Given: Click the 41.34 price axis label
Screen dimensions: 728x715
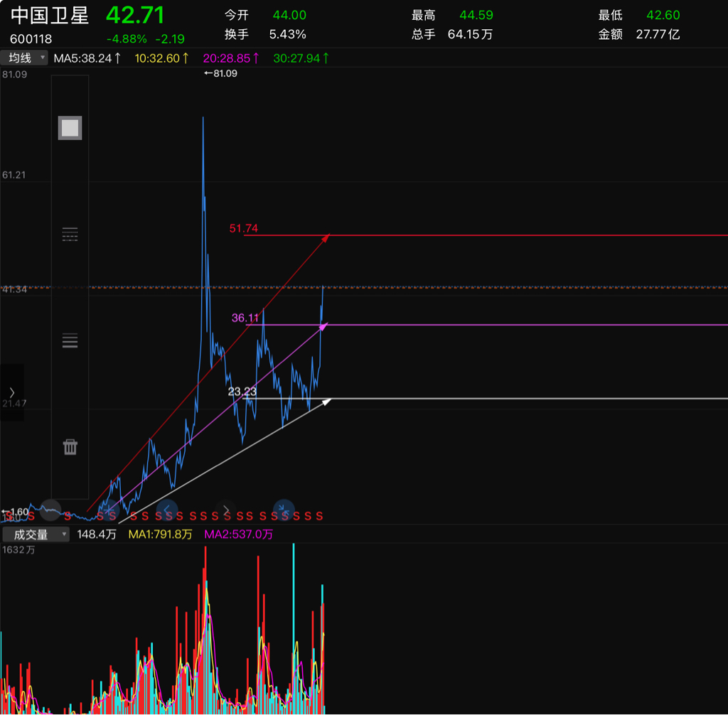Looking at the screenshot, I should click(x=14, y=290).
